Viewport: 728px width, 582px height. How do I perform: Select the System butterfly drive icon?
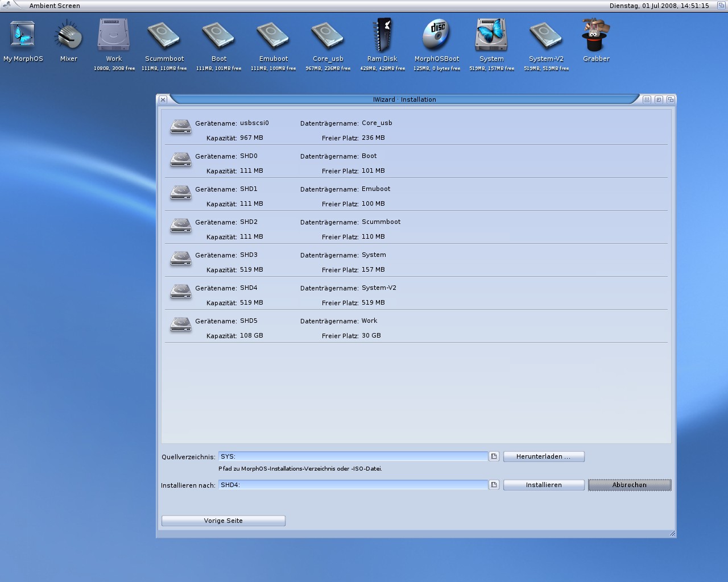(491, 35)
